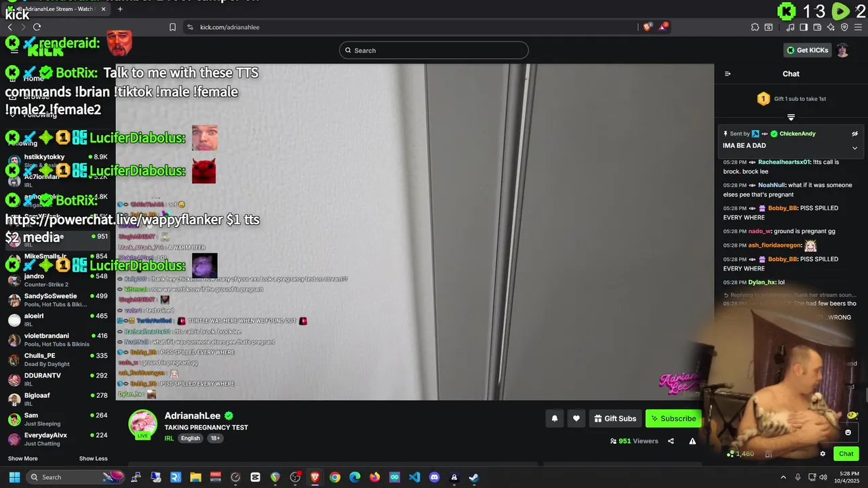This screenshot has width=868, height=488.
Task: Open DDURANTV channel in sidebar
Action: point(58,379)
